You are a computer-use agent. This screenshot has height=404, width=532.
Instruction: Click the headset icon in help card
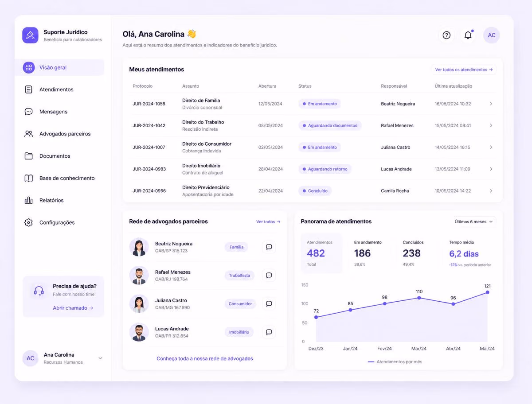pyautogui.click(x=39, y=291)
